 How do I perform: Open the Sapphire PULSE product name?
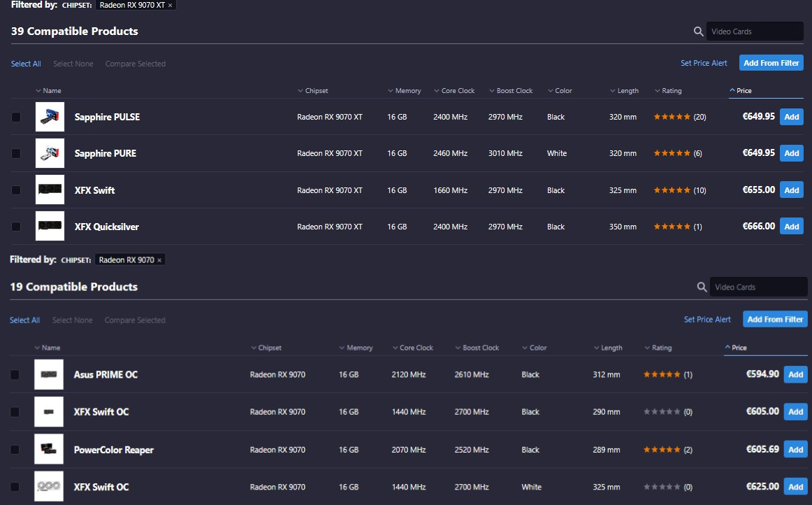(x=107, y=118)
